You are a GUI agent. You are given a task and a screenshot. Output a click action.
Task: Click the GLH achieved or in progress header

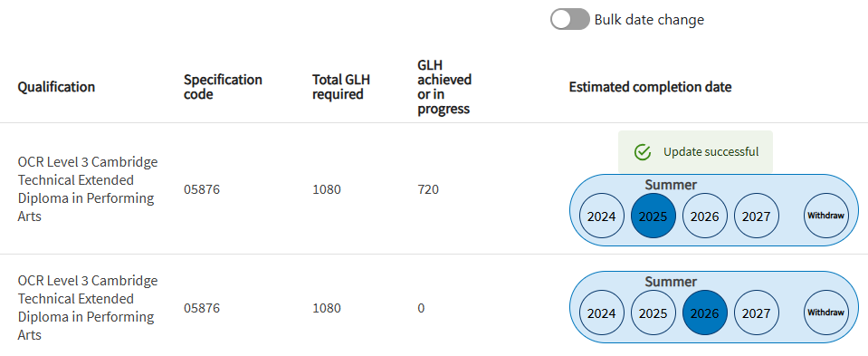click(444, 87)
